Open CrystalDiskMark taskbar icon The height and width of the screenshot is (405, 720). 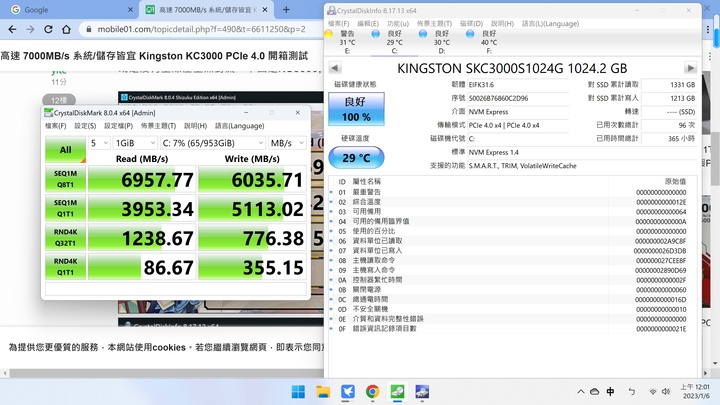(397, 392)
